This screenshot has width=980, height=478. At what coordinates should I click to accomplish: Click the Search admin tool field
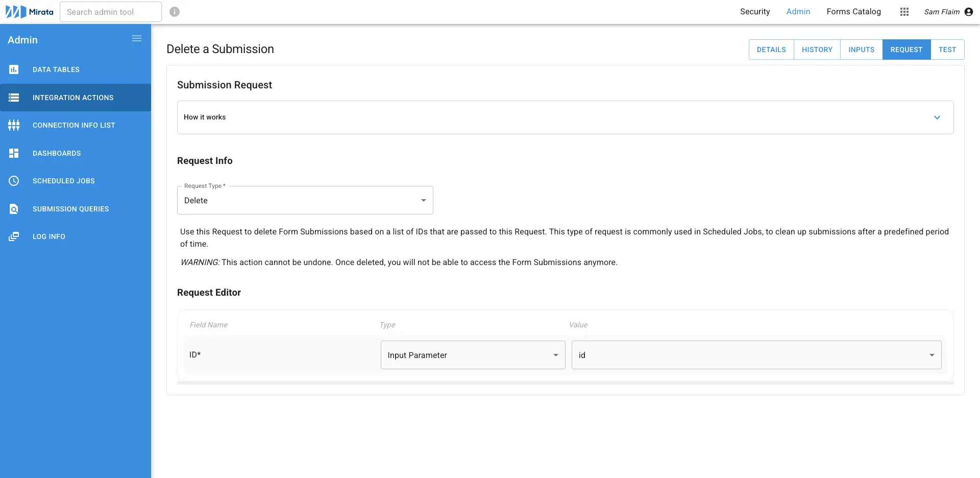[110, 11]
